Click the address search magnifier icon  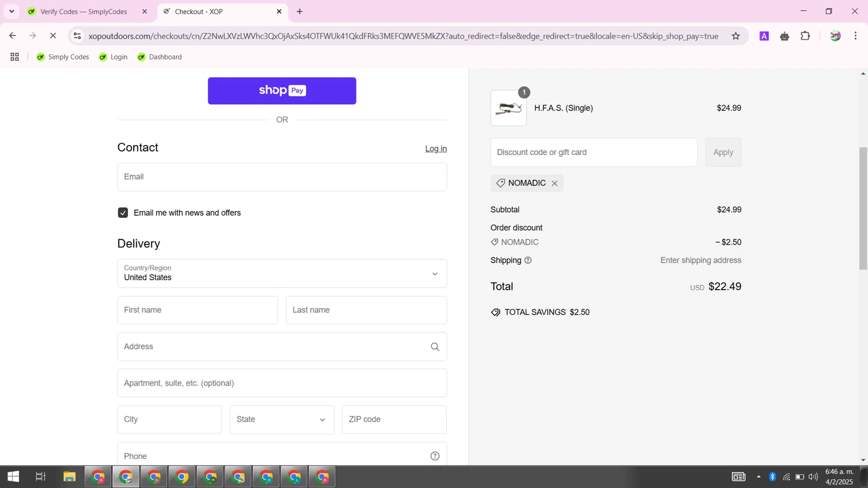[x=435, y=347]
